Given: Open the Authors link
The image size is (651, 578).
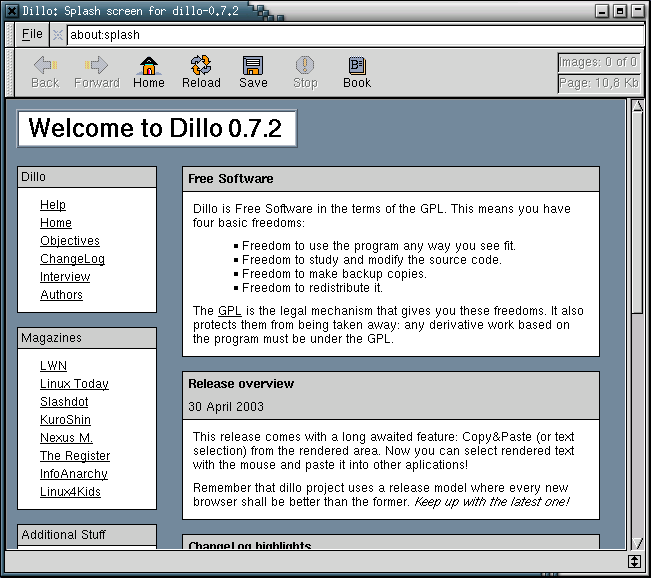Looking at the screenshot, I should coord(61,295).
